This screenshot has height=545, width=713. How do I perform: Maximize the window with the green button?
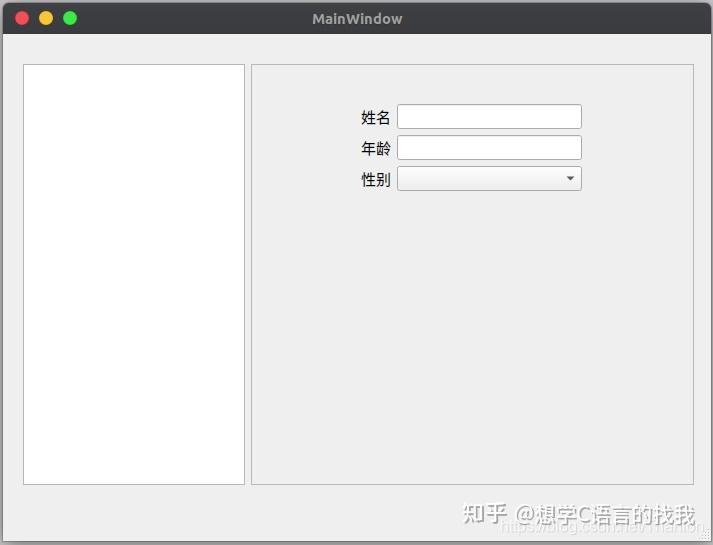pyautogui.click(x=70, y=18)
